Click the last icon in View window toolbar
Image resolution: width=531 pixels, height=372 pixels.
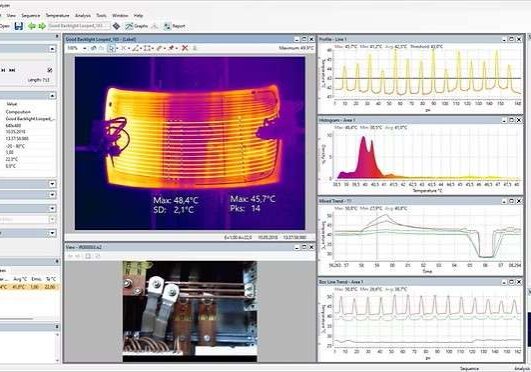[98, 256]
